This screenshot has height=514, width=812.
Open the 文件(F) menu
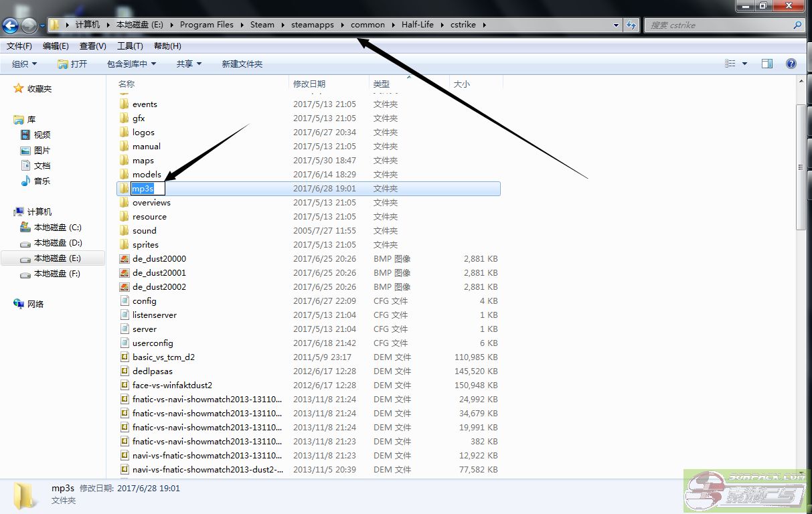point(19,46)
